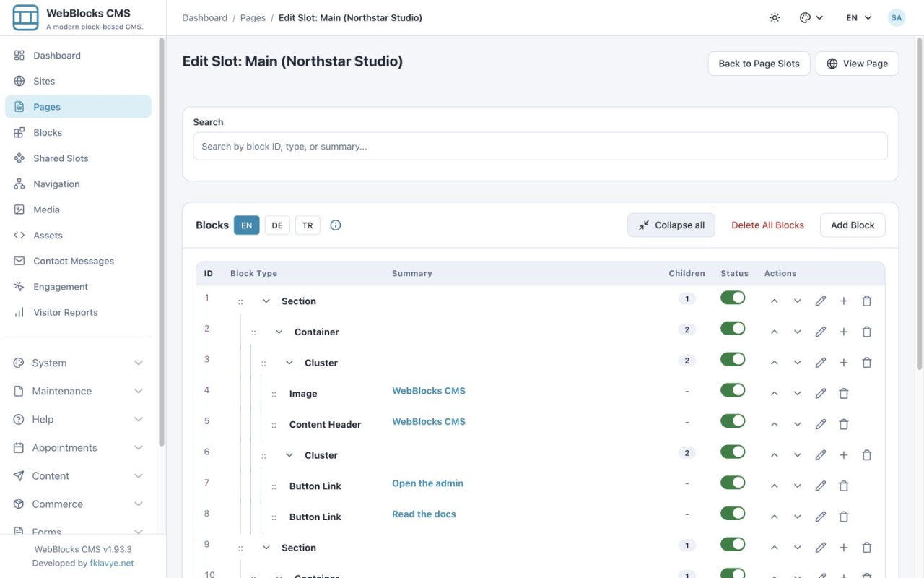Click the WebBlocks CMS logo icon
924x578 pixels.
pos(26,17)
